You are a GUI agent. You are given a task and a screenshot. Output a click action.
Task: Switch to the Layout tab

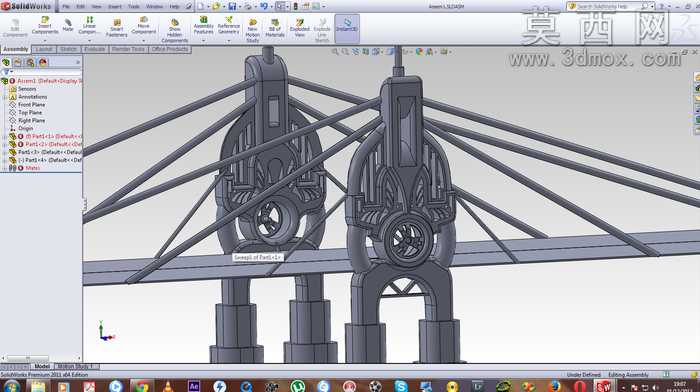coord(44,49)
